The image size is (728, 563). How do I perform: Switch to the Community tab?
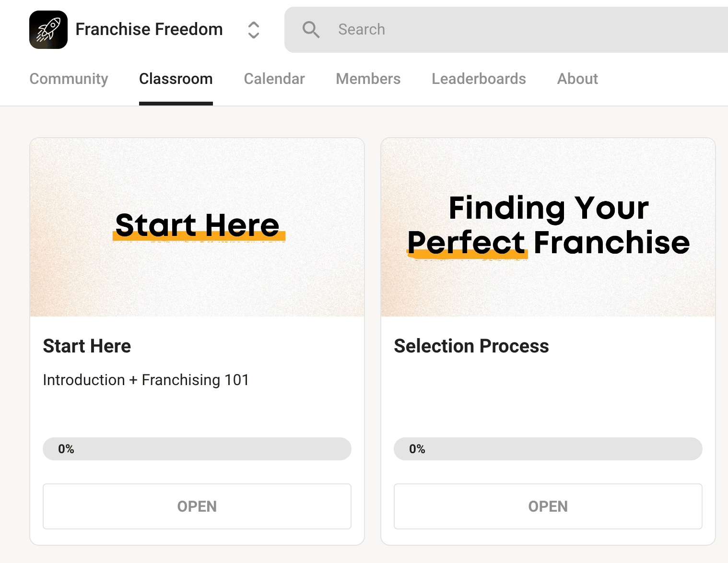69,79
